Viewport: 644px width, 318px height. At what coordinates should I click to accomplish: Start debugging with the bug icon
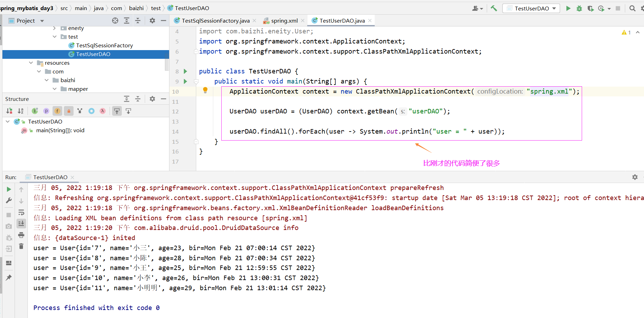coord(579,8)
